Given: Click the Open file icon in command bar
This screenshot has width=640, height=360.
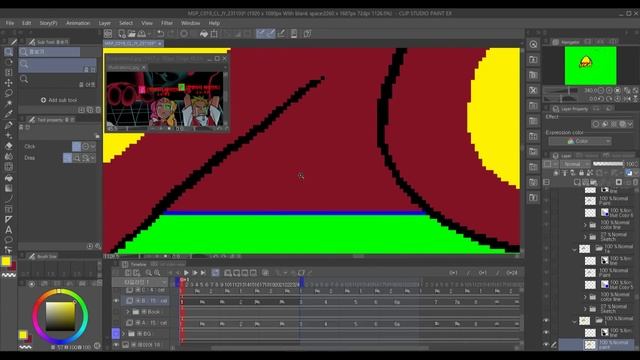Looking at the screenshot, I should pos(131,33).
